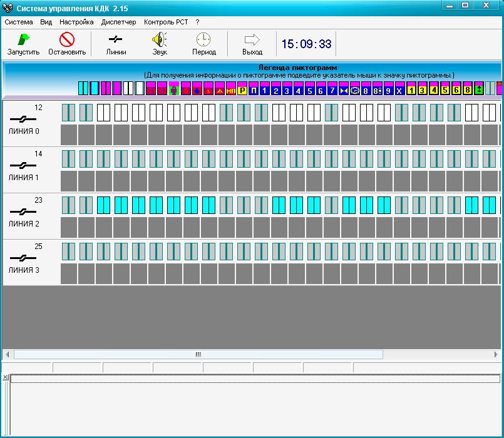Image resolution: width=504 pixels, height=438 pixels.
Task: Click the Выход exit arrow icon
Action: (252, 40)
